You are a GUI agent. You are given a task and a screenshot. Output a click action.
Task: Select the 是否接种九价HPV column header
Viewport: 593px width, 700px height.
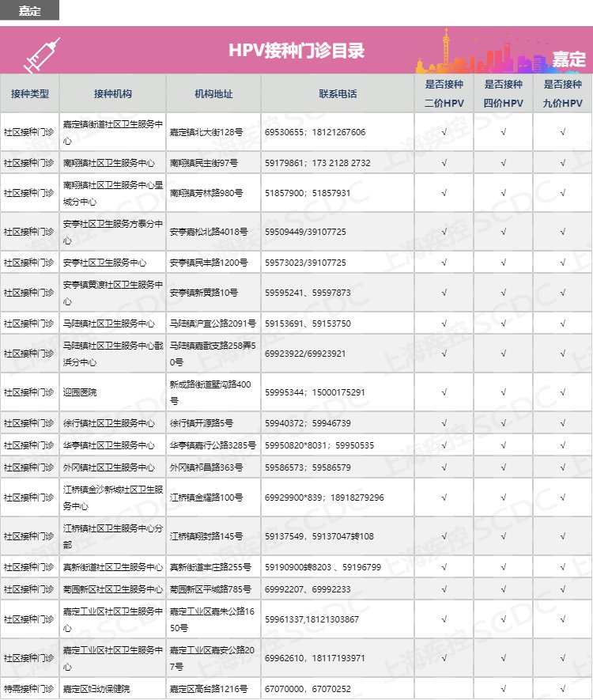562,93
